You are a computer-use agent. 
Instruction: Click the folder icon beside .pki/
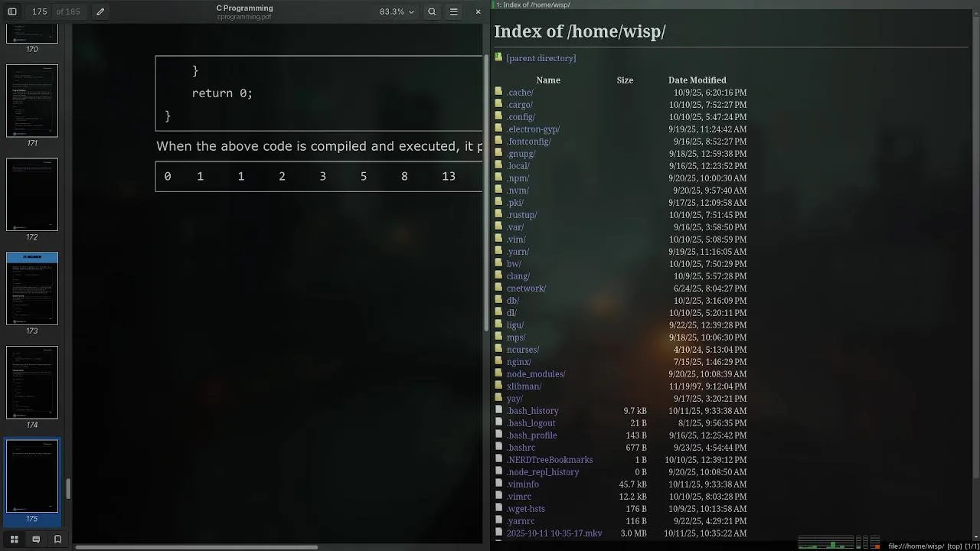click(x=498, y=202)
